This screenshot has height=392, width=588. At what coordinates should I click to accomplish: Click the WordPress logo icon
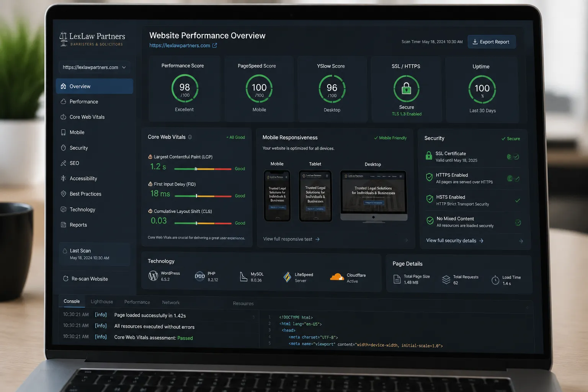point(153,276)
